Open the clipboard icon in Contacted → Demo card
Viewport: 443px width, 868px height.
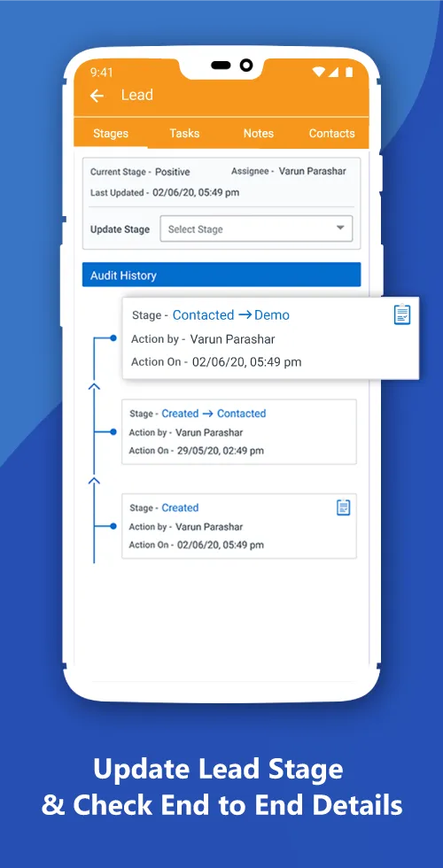click(402, 314)
